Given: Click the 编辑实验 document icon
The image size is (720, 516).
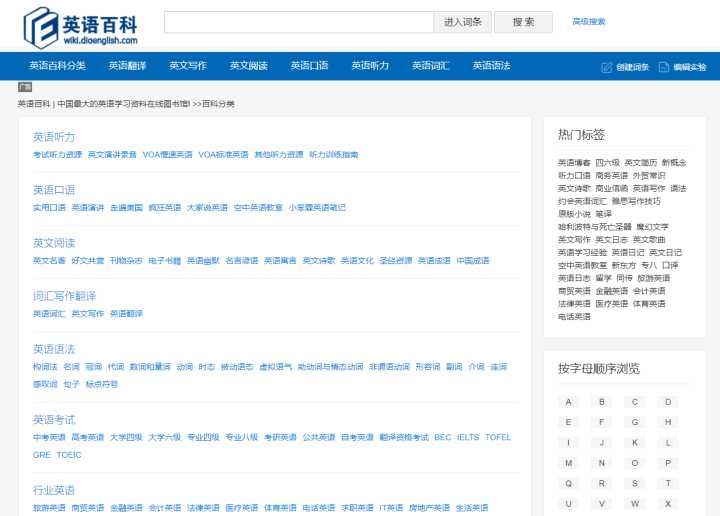Looking at the screenshot, I should [664, 67].
